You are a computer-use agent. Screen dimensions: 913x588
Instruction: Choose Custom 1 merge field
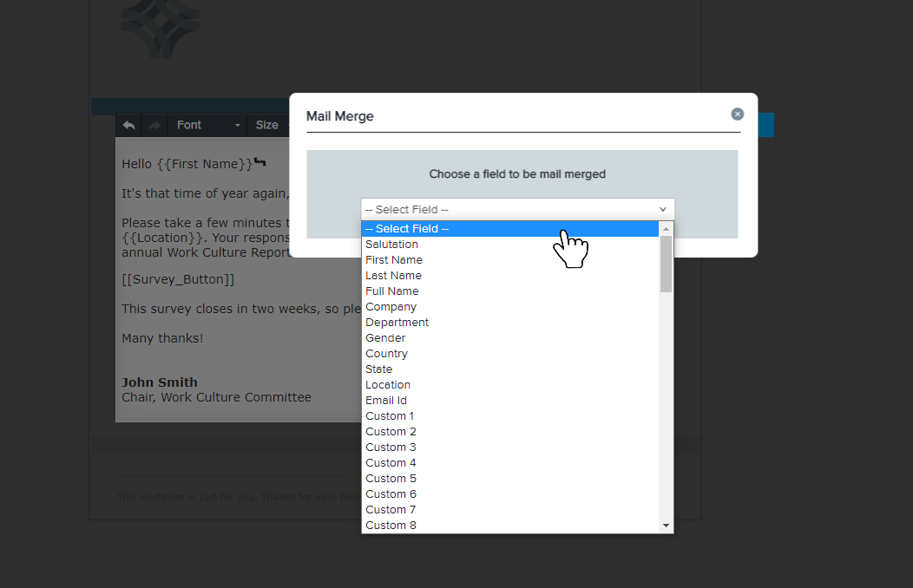tap(391, 416)
